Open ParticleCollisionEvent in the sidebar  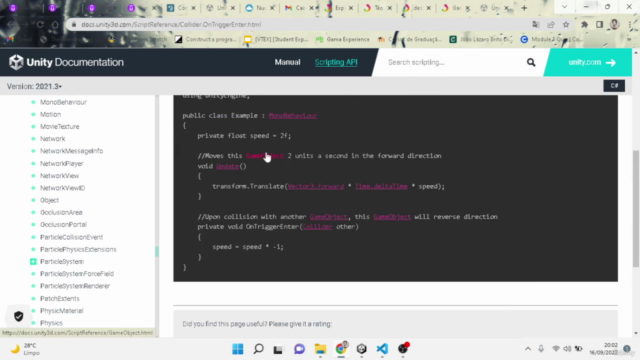[x=71, y=237]
